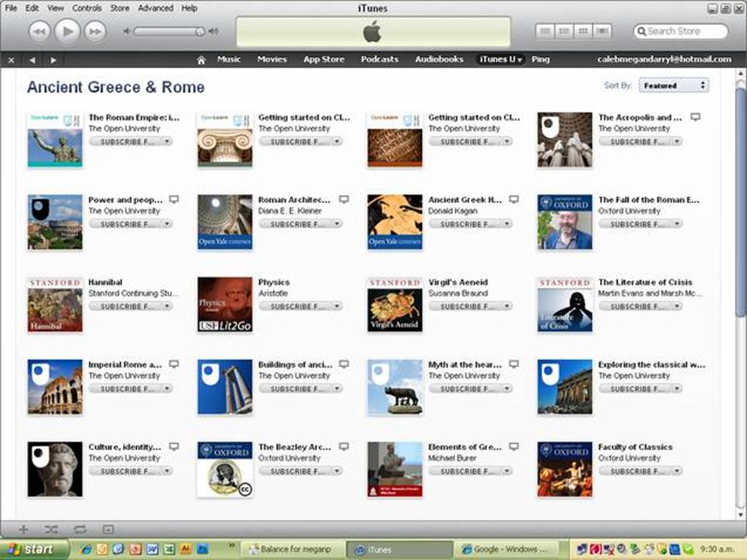Switch to Google Windows taskbar window
This screenshot has width=747, height=560.
(x=506, y=550)
